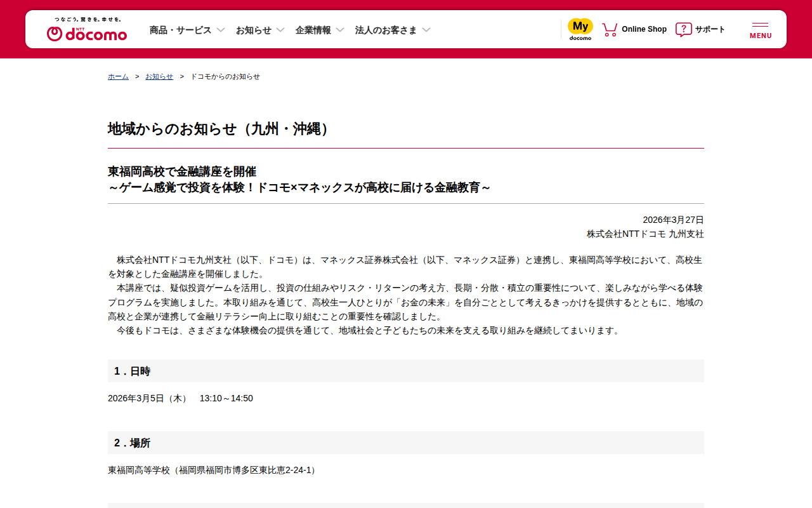The height and width of the screenshot is (508, 812).
Task: Go to Online Shop text link
Action: (644, 29)
